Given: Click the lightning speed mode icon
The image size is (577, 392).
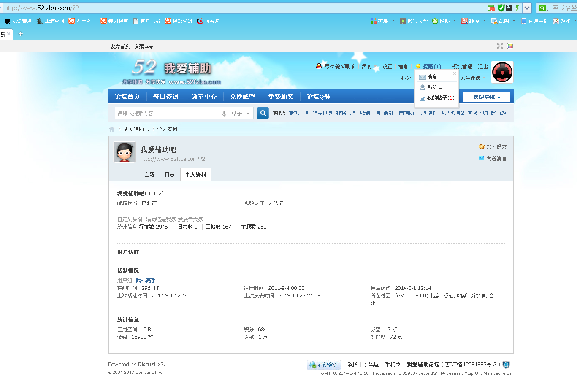Looking at the screenshot, I should [x=517, y=8].
